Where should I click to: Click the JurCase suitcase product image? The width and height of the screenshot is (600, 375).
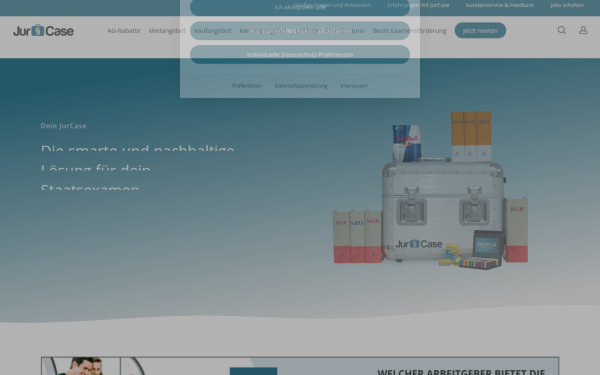point(430,190)
